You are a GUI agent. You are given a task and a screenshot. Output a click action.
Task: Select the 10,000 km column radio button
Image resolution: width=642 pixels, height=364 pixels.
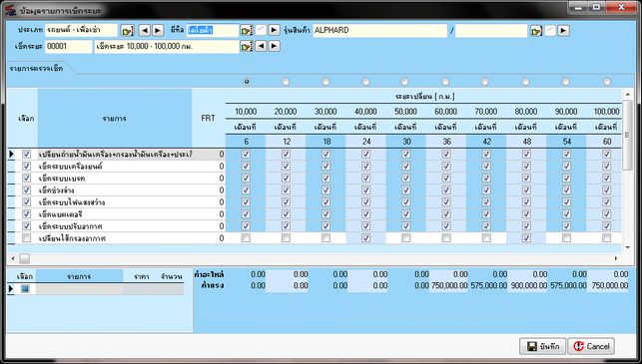247,82
